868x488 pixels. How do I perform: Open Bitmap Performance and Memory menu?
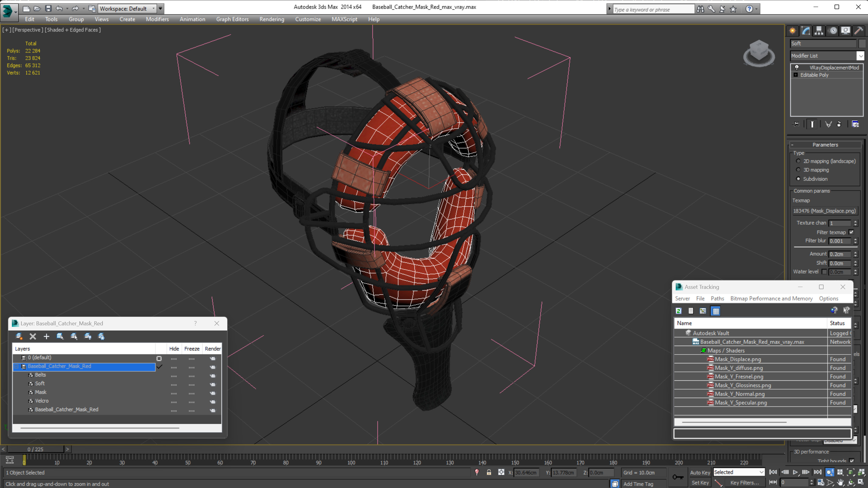coord(771,298)
